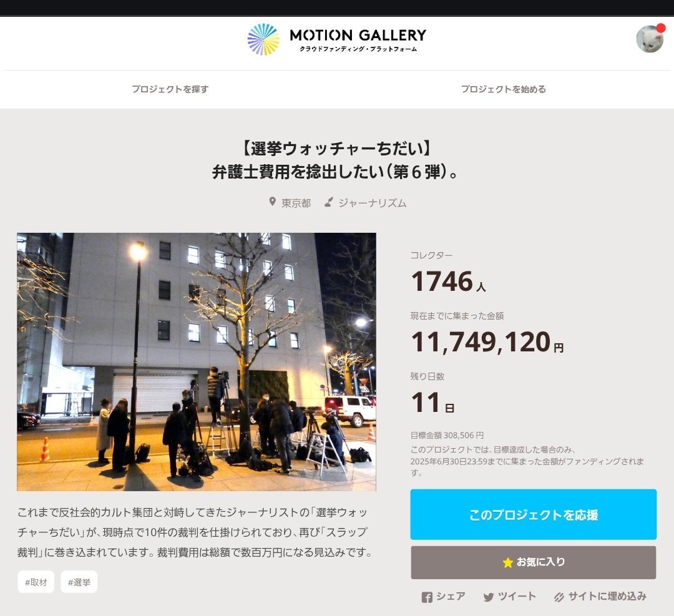The image size is (674, 616).
Task: Click the red notification badge dot
Action: tap(661, 28)
